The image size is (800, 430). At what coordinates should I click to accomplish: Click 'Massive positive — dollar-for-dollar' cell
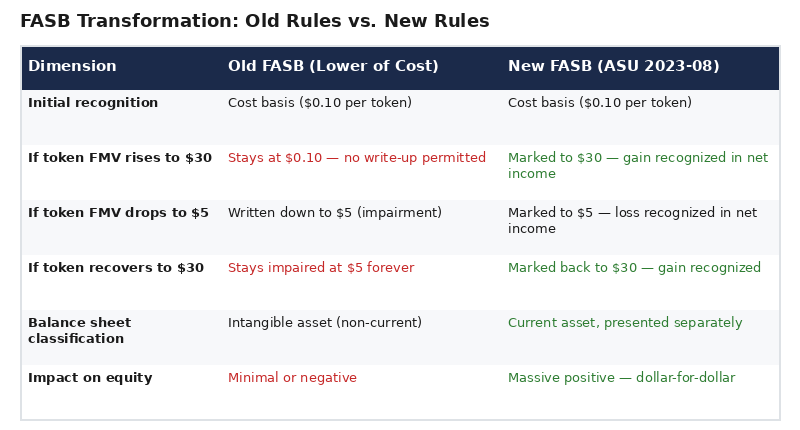pyautogui.click(x=621, y=378)
